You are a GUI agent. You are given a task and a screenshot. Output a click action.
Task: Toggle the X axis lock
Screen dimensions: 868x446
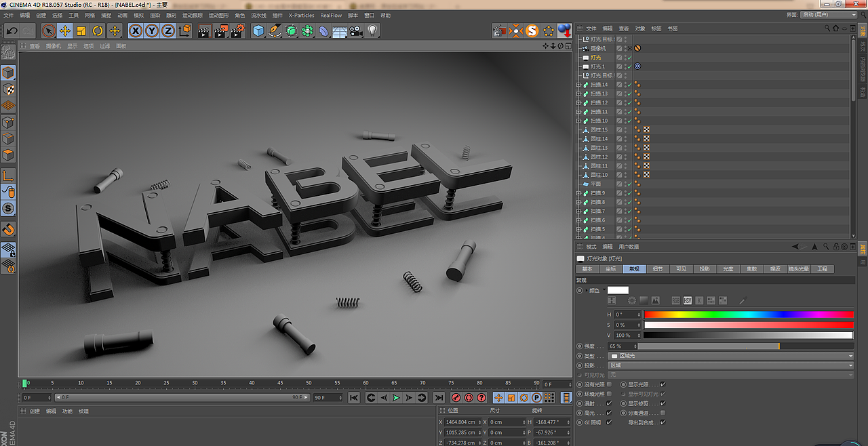[x=136, y=31]
